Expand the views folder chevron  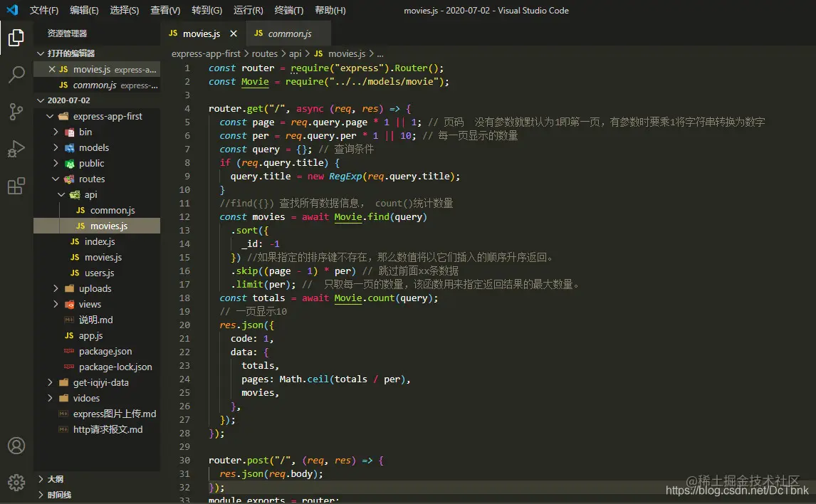[56, 304]
